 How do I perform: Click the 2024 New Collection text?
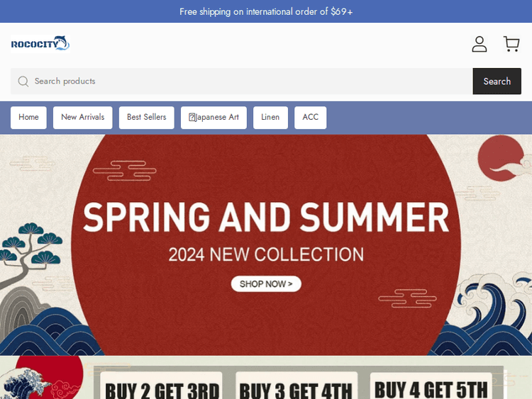[x=266, y=254]
